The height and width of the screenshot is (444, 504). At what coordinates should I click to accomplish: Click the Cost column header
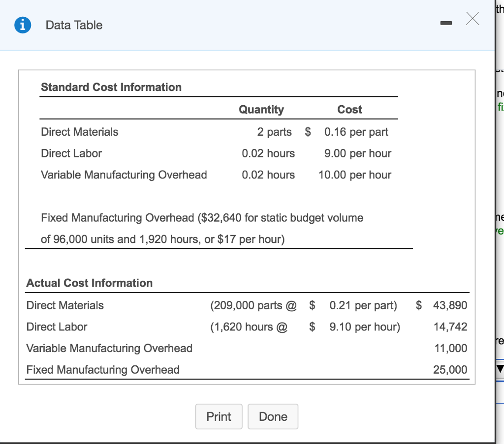pos(349,109)
